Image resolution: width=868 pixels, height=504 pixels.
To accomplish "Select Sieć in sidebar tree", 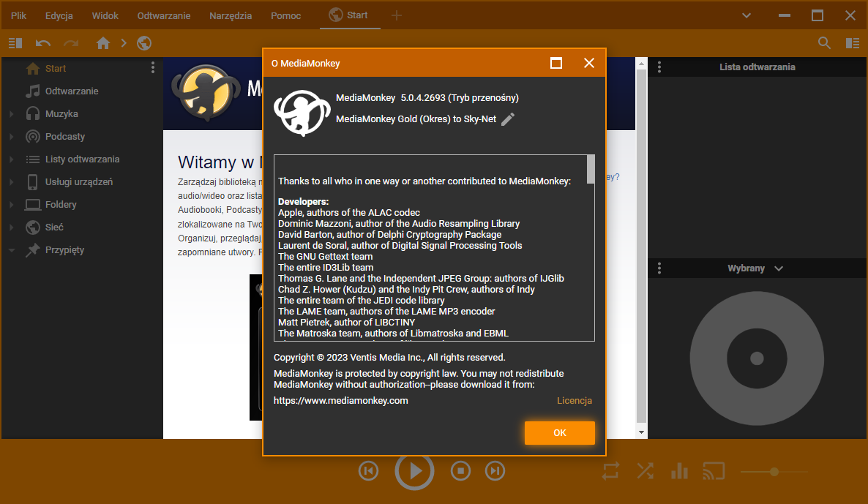I will [54, 227].
